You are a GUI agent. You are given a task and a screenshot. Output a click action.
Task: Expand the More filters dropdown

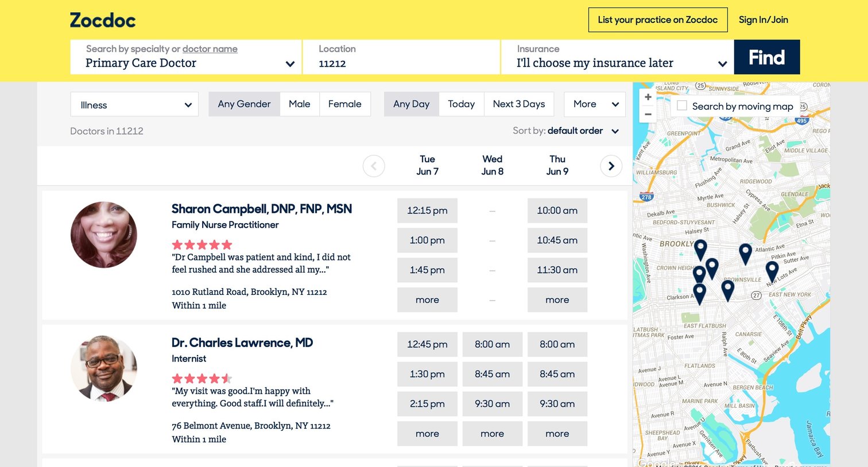coord(595,104)
